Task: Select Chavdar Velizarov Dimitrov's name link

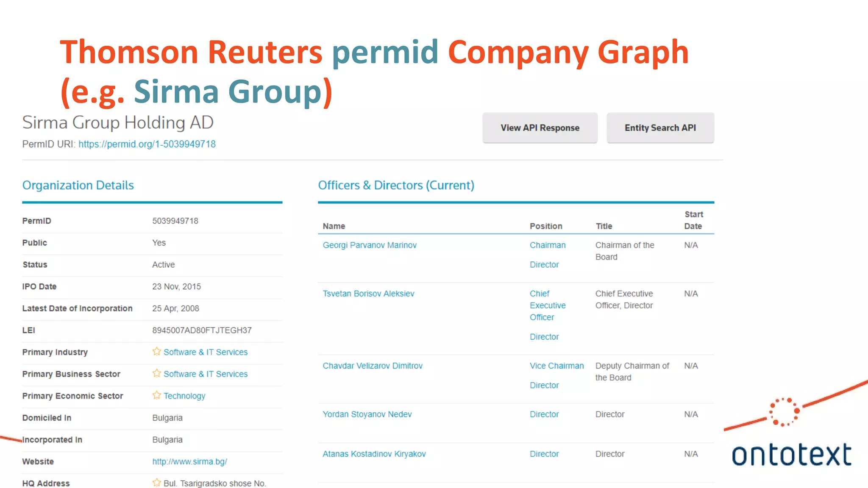Action: (x=373, y=366)
